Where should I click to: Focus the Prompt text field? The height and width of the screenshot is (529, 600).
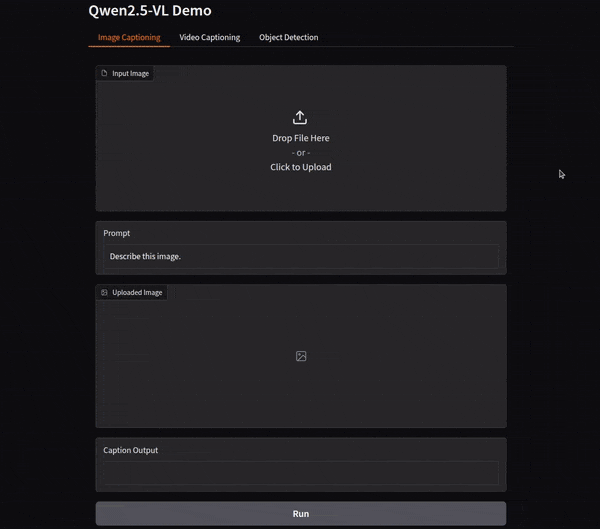[x=301, y=256]
